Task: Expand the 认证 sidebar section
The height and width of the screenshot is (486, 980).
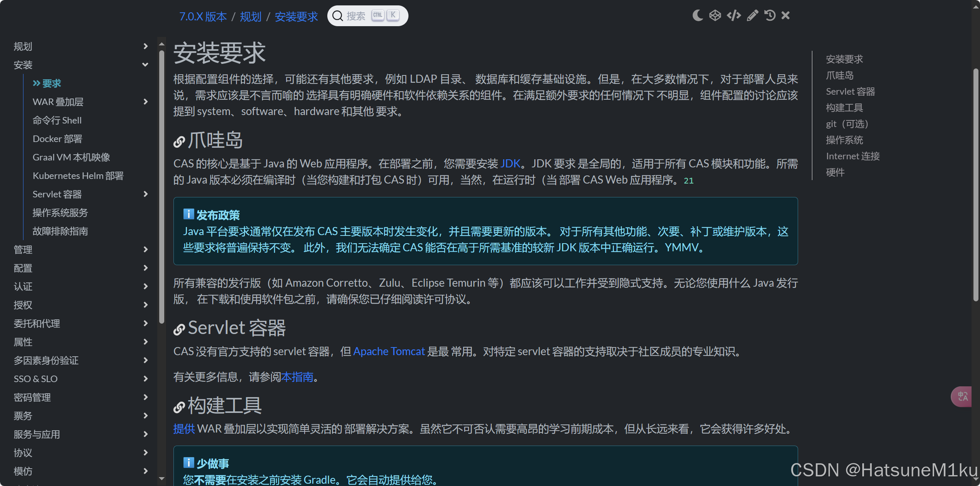Action: coord(145,286)
